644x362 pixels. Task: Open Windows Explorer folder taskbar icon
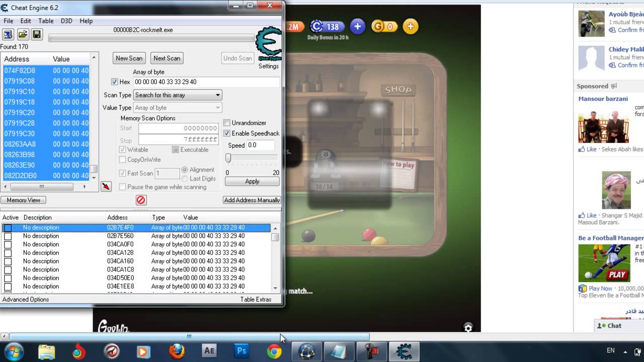click(47, 351)
